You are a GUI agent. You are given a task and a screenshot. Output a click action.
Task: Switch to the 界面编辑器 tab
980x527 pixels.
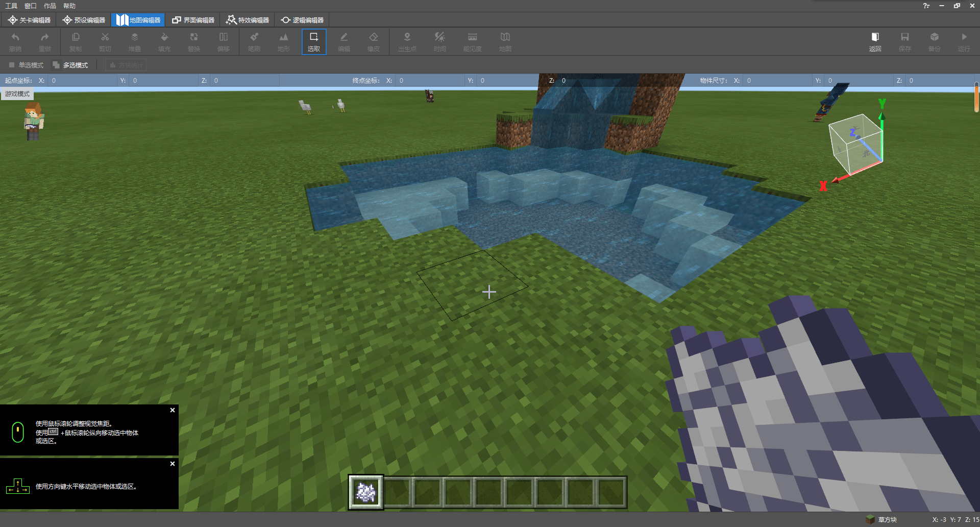tap(193, 20)
